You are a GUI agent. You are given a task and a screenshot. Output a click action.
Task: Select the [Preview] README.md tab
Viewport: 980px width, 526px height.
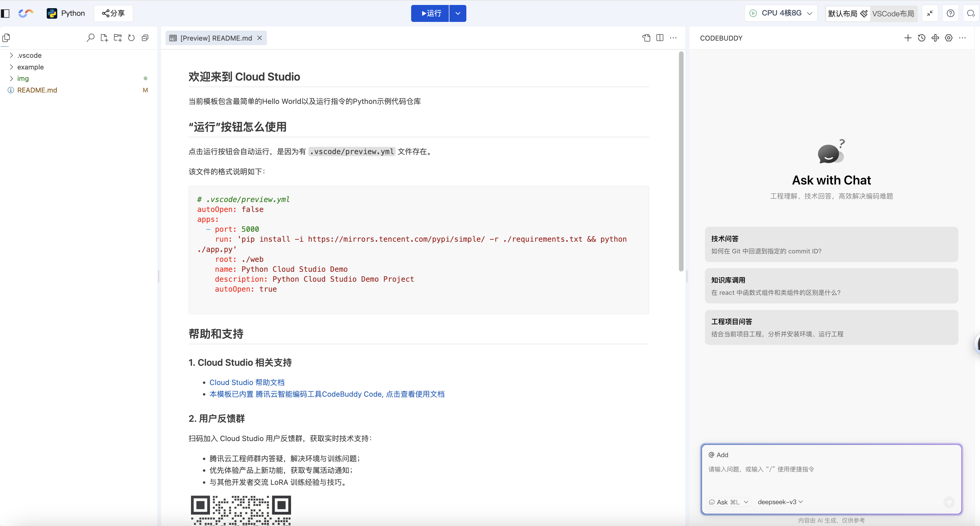216,38
